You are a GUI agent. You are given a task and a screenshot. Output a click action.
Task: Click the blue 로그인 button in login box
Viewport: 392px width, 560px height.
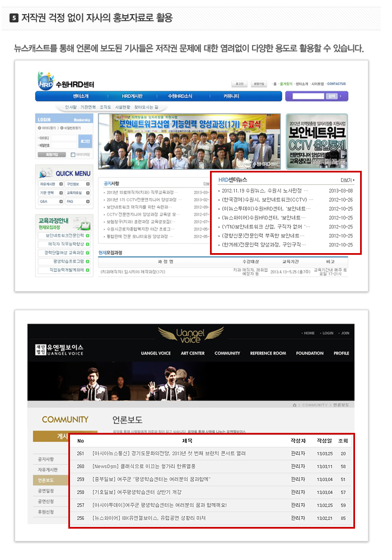(85, 142)
